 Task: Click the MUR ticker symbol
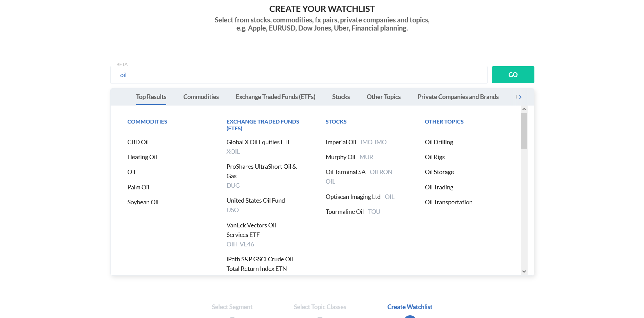click(x=366, y=157)
